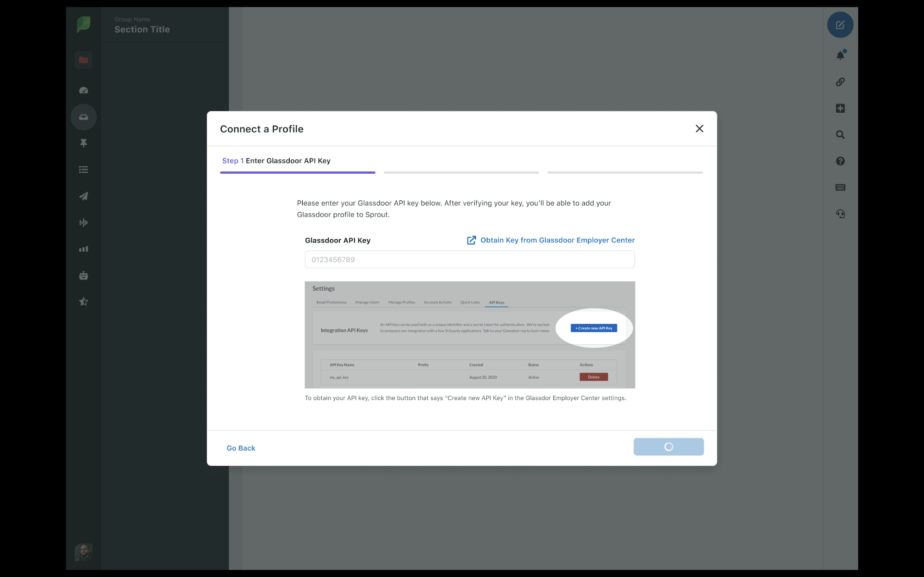Select the audio waveform Listening icon
The image size is (924, 577).
(83, 222)
